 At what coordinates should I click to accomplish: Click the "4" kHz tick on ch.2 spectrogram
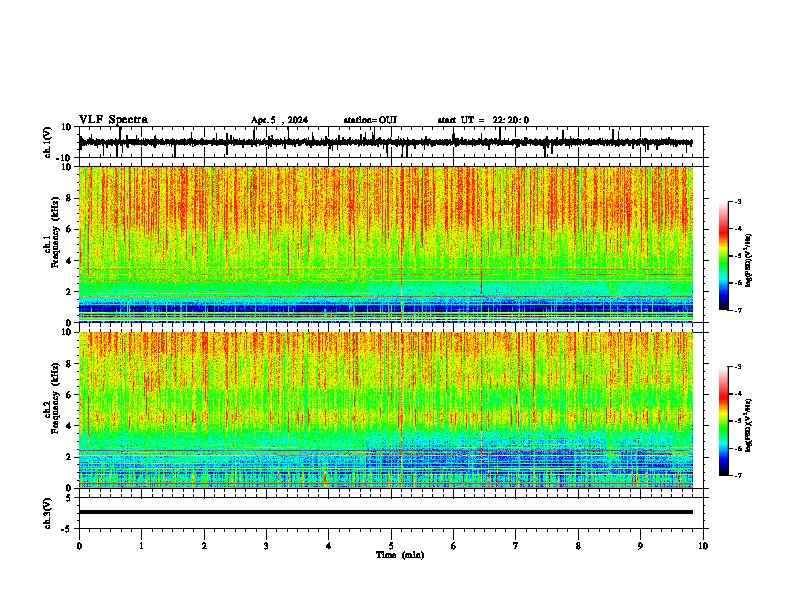pyautogui.click(x=70, y=426)
